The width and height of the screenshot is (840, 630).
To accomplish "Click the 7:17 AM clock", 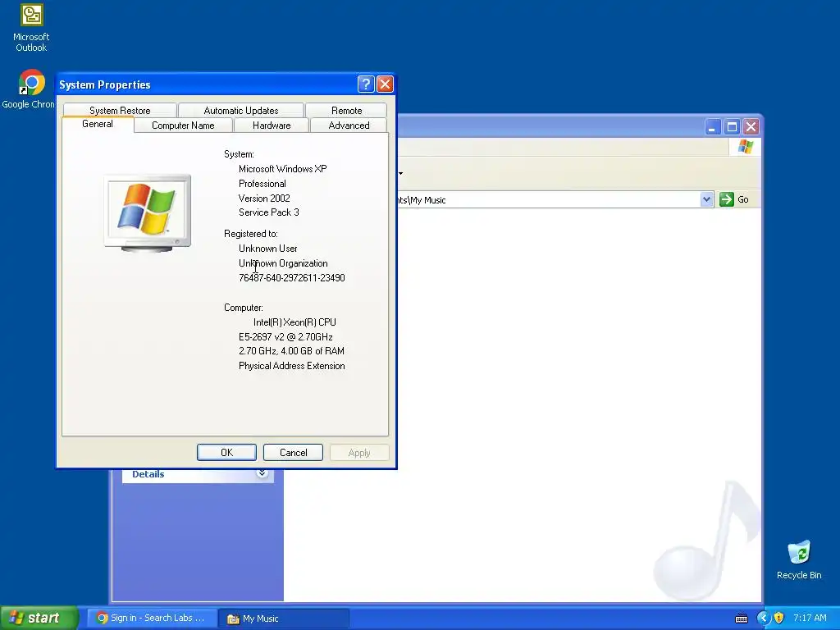I will tap(810, 618).
